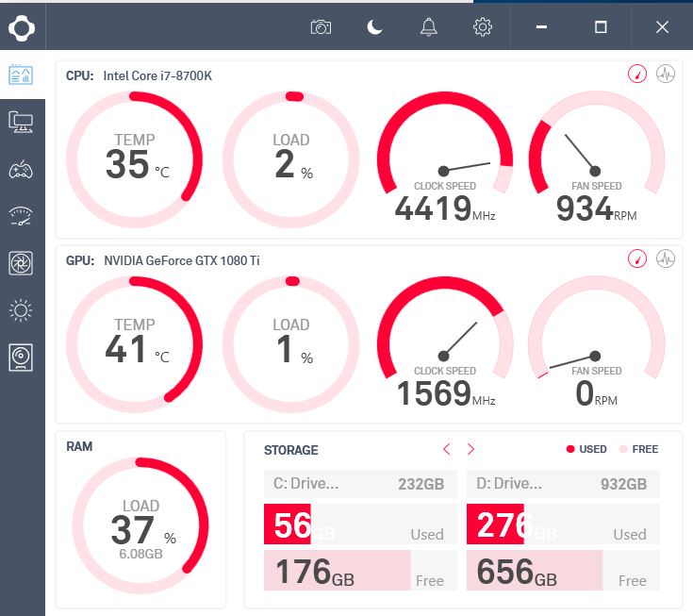Open the fan cooling sidebar section

tap(21, 263)
